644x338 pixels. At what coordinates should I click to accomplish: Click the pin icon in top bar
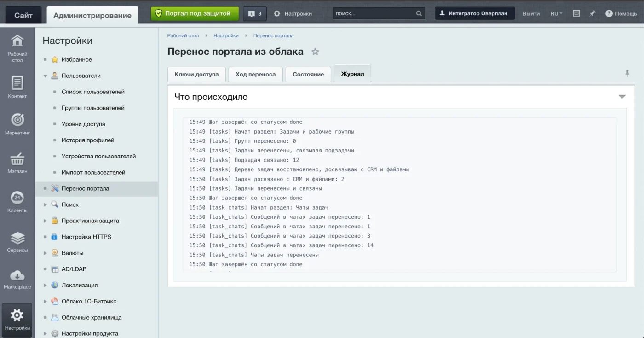point(592,13)
